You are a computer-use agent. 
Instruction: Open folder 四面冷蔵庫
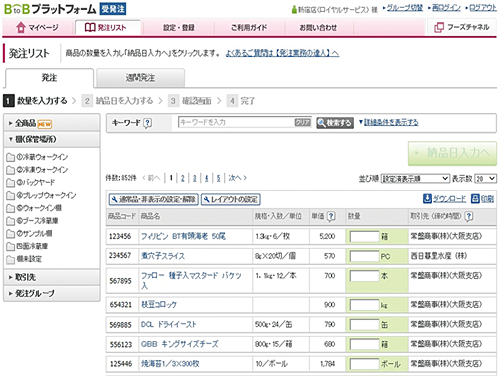[x=27, y=246]
